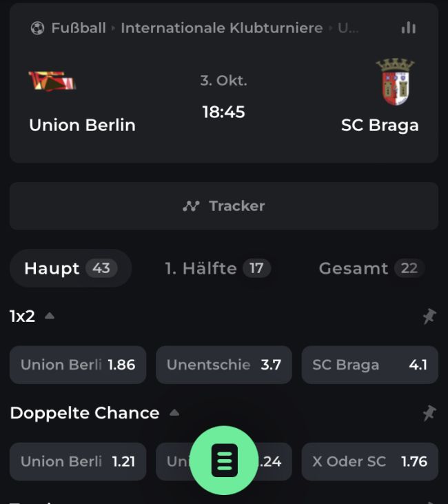Pick X Oder SC at 1.76
Screen dimensions: 448x504
click(369, 461)
